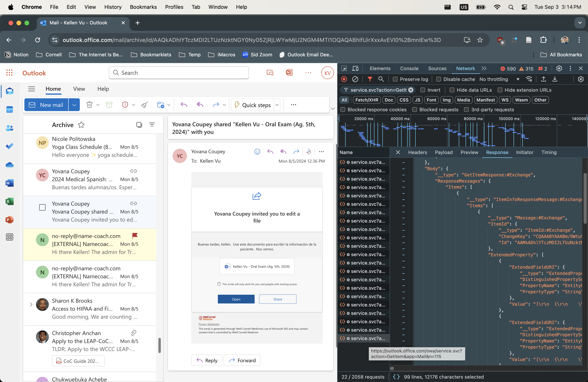This screenshot has height=382, width=588.
Task: Click the New mail button
Action: [46, 105]
